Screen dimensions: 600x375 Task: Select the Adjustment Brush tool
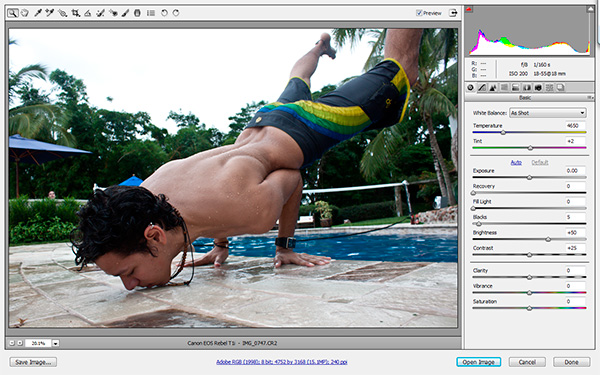(125, 13)
